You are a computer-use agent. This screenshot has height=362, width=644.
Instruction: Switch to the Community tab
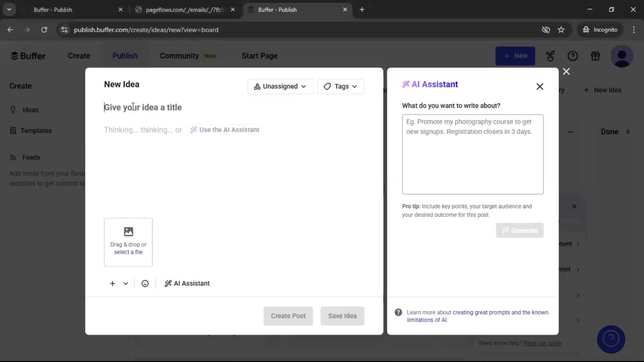coord(179,56)
